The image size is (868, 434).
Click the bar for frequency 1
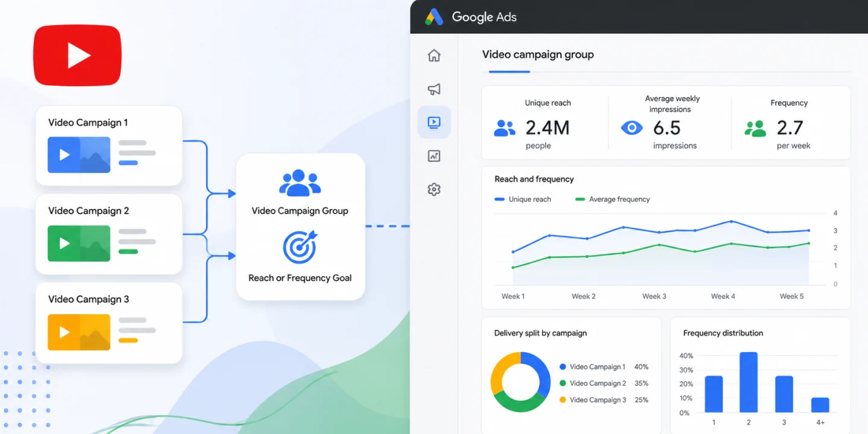pos(714,394)
